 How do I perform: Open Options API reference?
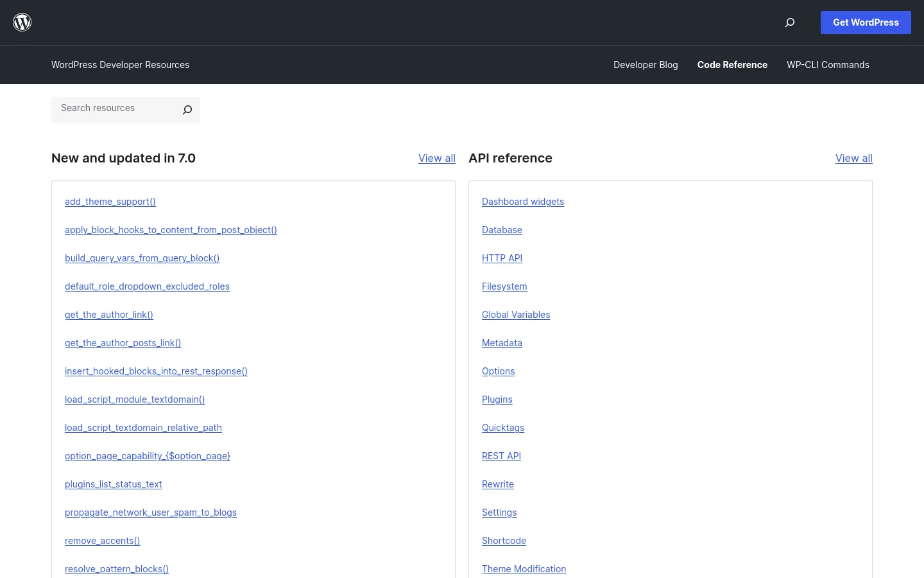498,371
